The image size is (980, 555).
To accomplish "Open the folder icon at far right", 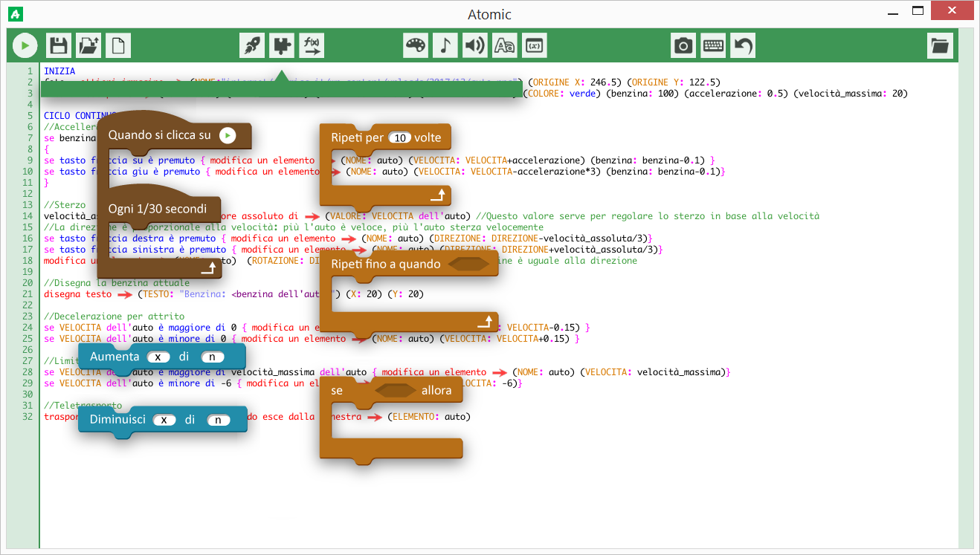I will click(x=940, y=46).
